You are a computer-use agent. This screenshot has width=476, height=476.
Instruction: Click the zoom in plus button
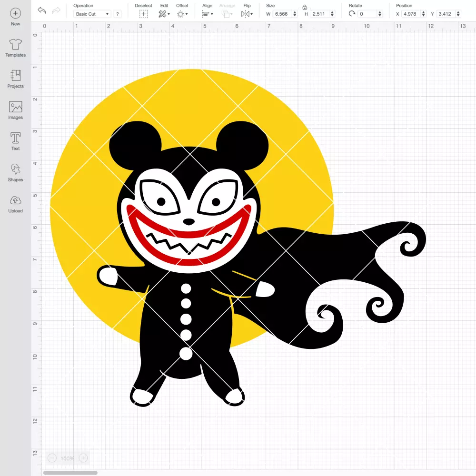[x=83, y=458]
